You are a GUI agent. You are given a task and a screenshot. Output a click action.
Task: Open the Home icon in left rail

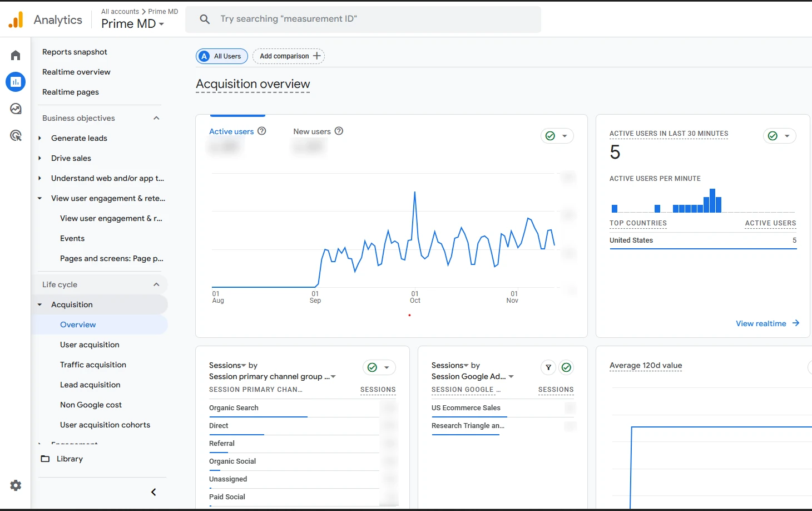(16, 55)
